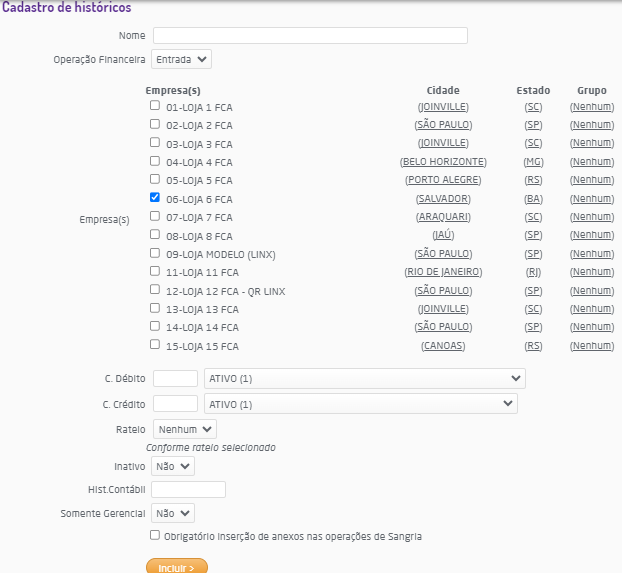Select the 15-LOJA 15 FCA checkbox

coord(155,345)
